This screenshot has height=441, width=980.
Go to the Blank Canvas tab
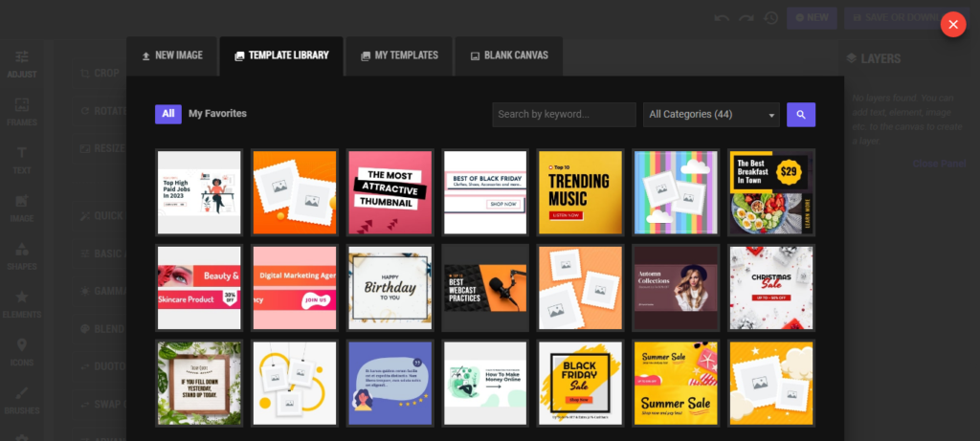click(x=508, y=55)
